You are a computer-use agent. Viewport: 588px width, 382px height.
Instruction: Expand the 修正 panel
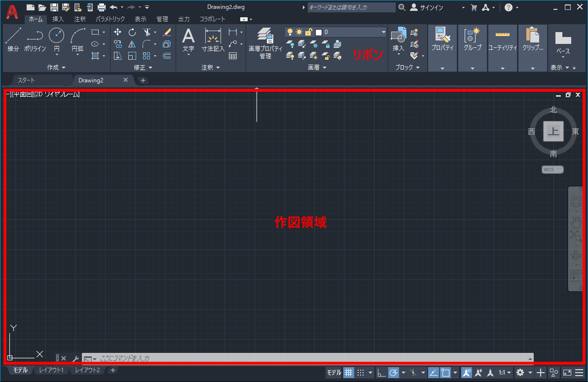click(143, 68)
